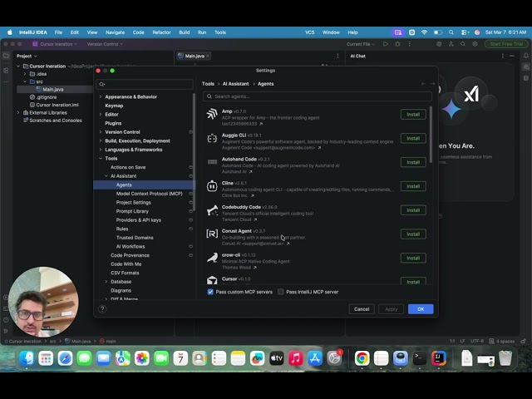
Task: Expand External Libraries in Project tree
Action: tap(18, 113)
